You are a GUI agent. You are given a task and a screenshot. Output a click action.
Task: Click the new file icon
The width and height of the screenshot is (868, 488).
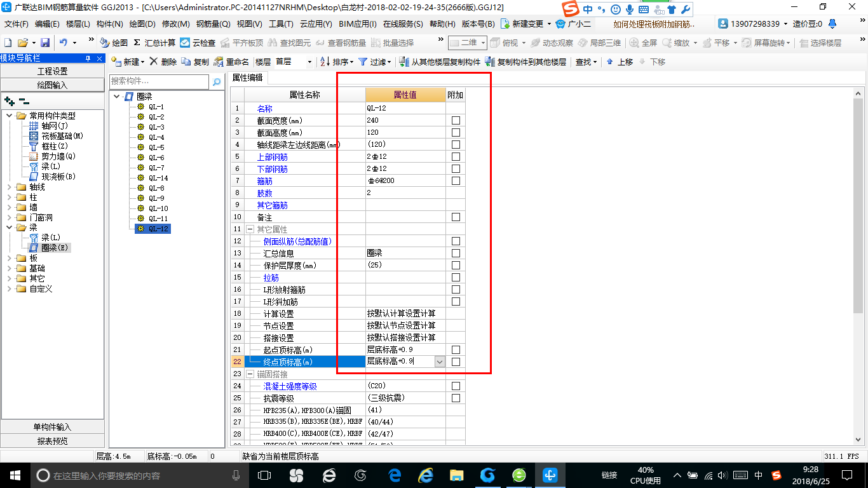coord(8,43)
